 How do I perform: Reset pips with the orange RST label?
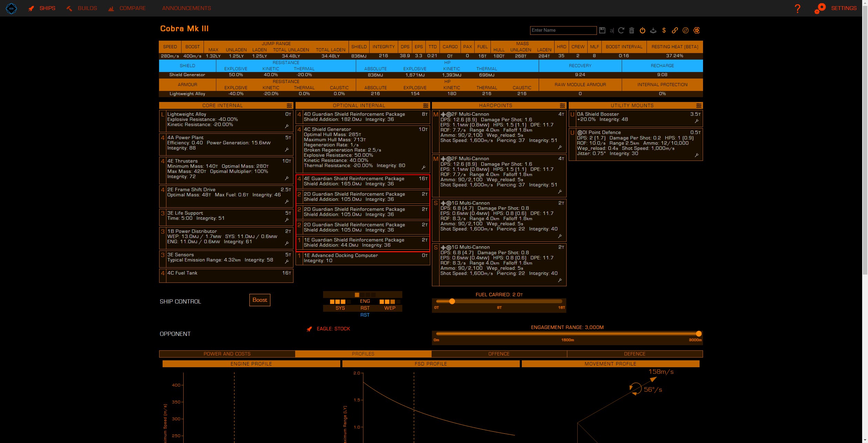tap(365, 308)
